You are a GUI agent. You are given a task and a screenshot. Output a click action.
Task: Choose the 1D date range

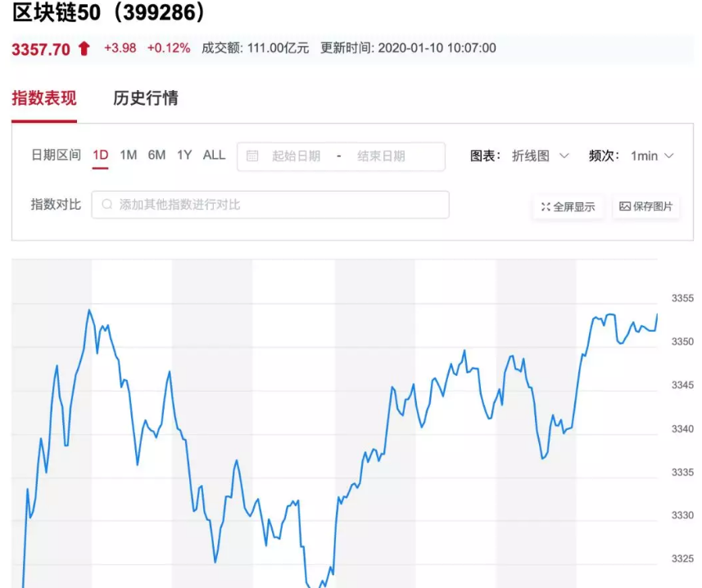[x=100, y=156]
